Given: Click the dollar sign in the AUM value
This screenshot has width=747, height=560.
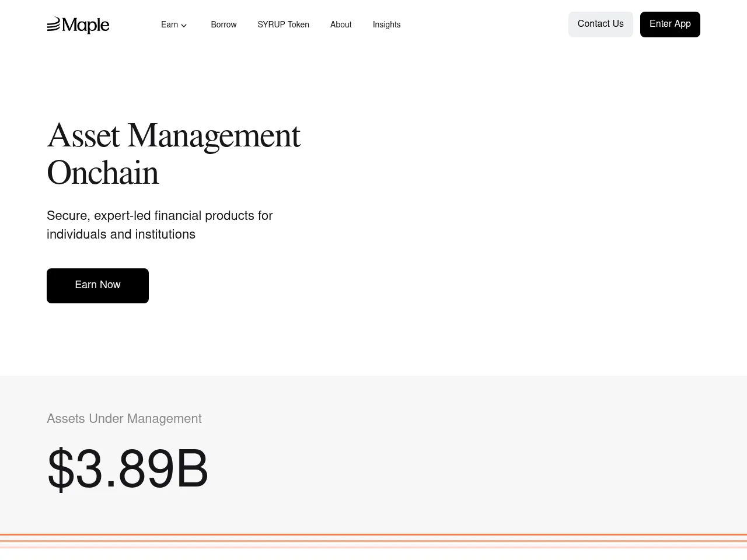Looking at the screenshot, I should coord(61,469).
